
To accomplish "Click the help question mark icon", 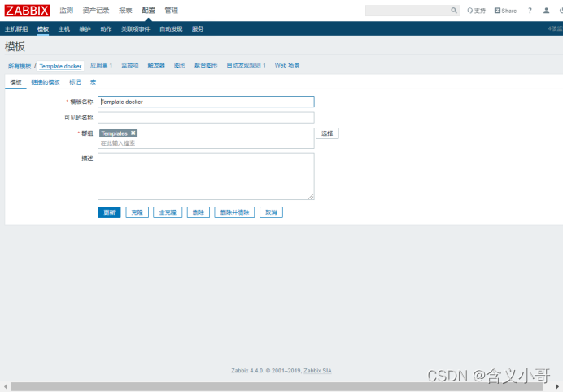I will coord(530,11).
